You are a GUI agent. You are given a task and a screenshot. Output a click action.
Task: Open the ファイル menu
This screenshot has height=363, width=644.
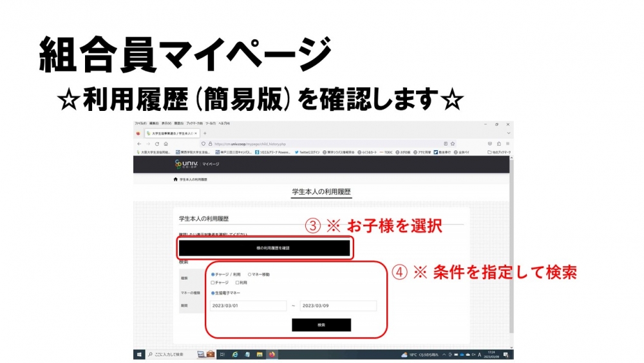coord(140,123)
